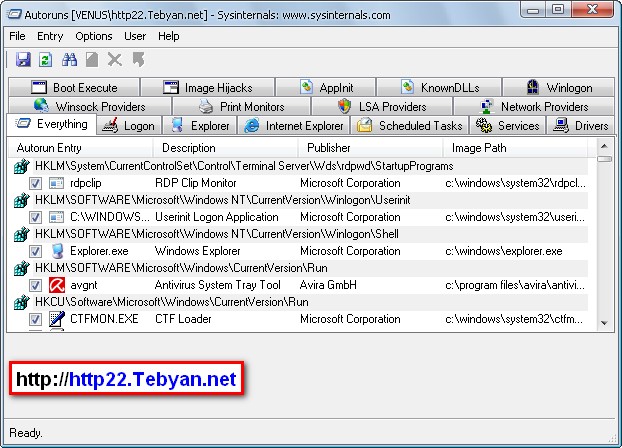Open the Help menu
The image size is (622, 448).
tap(169, 36)
